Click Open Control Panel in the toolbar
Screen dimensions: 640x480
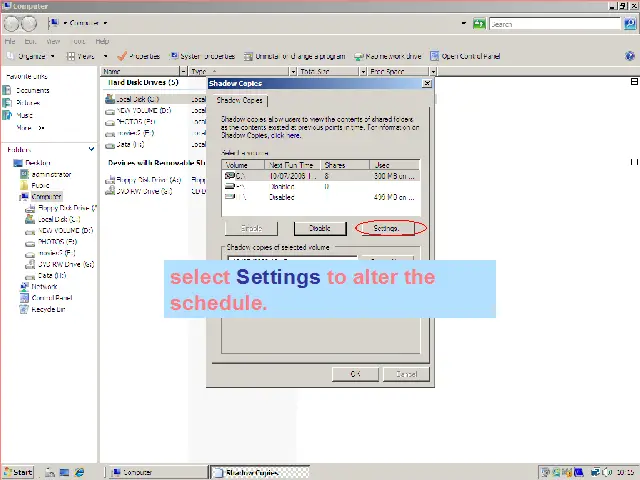[465, 56]
